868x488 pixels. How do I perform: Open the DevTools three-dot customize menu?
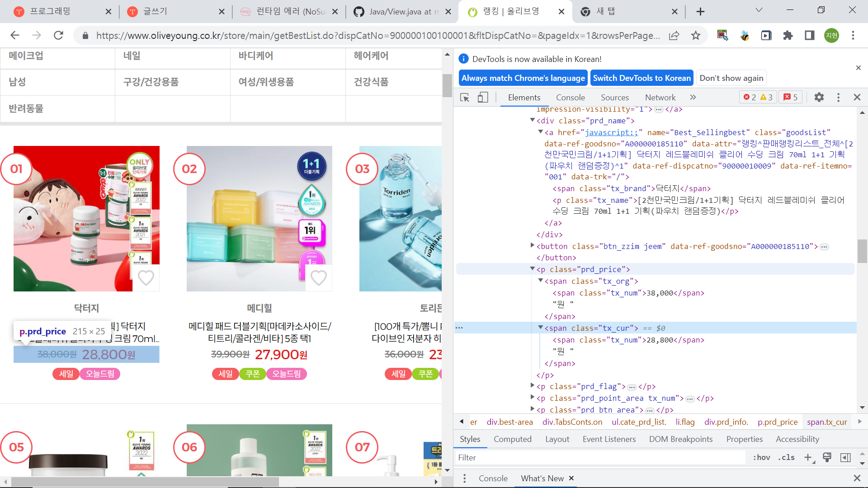pos(838,97)
